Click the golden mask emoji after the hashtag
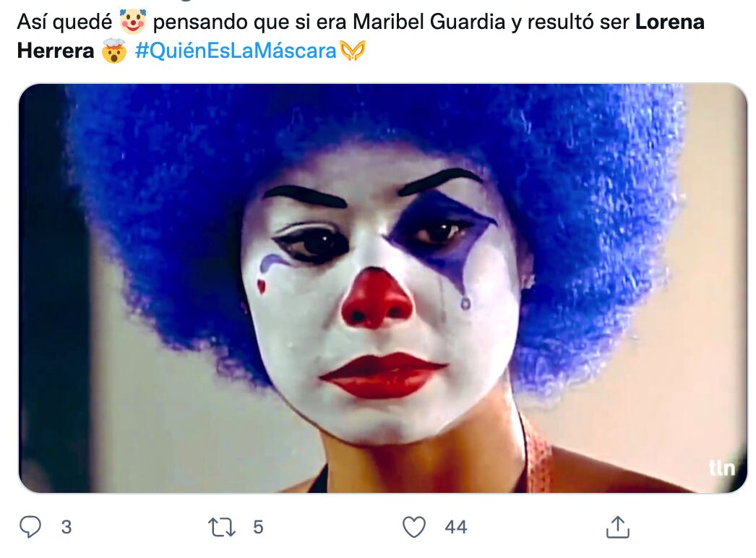756x558 pixels. (x=353, y=50)
